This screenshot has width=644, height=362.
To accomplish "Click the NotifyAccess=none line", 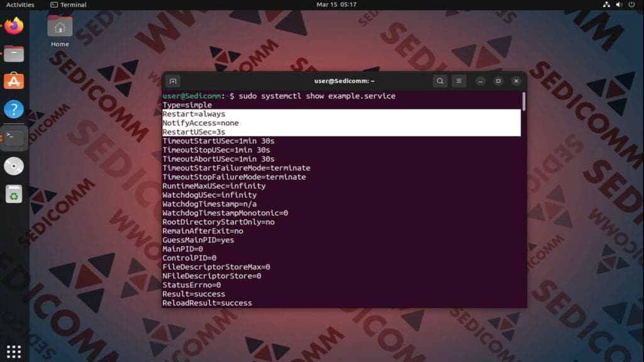I will 201,123.
